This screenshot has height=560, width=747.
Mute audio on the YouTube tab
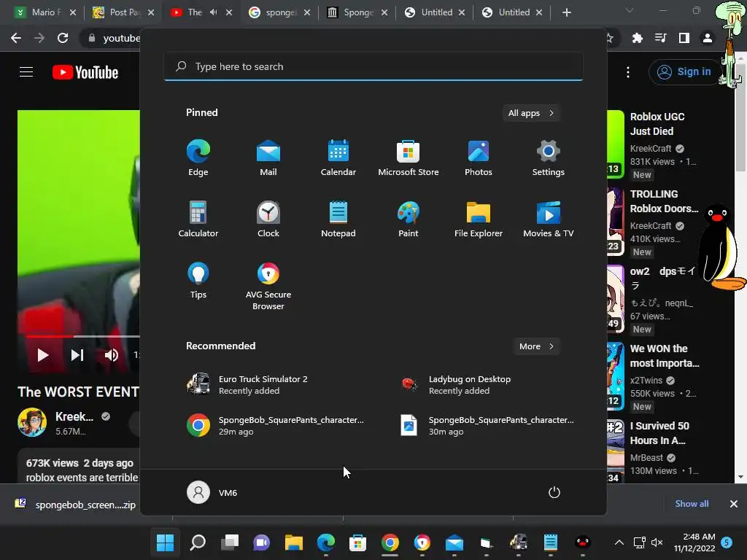(x=214, y=12)
